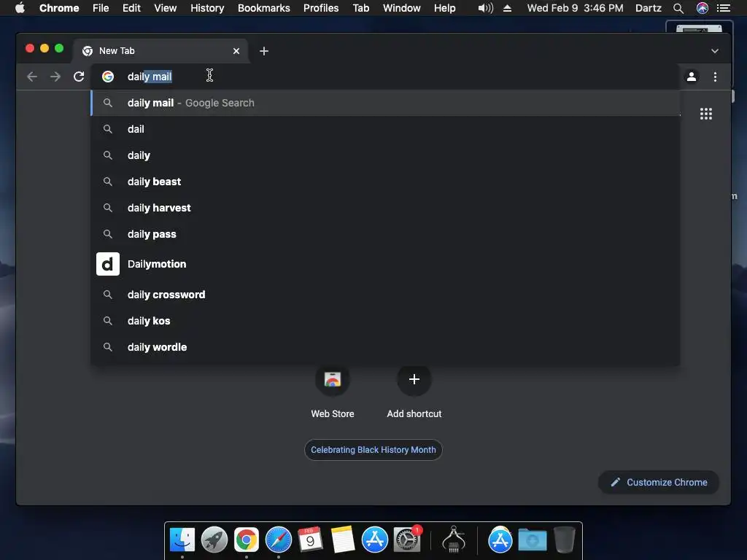The height and width of the screenshot is (560, 747).
Task: Choose the 'daily kos' suggestion
Action: [x=385, y=321]
